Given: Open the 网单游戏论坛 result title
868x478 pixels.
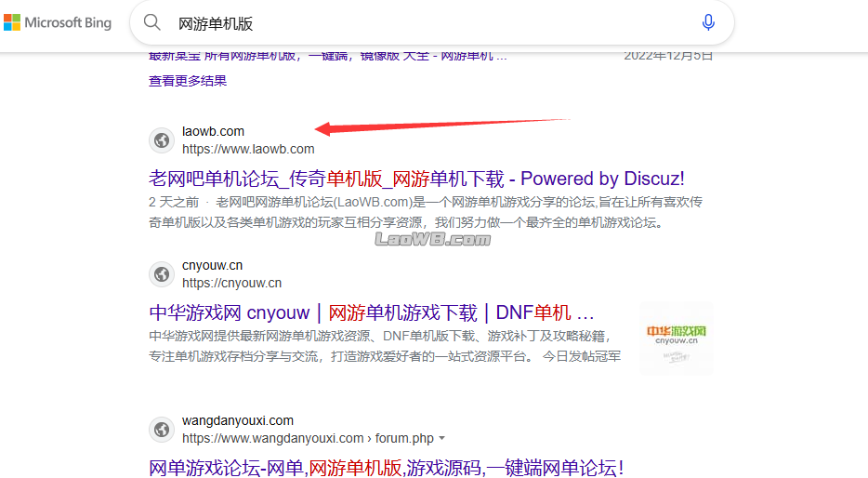Looking at the screenshot, I should pos(386,468).
